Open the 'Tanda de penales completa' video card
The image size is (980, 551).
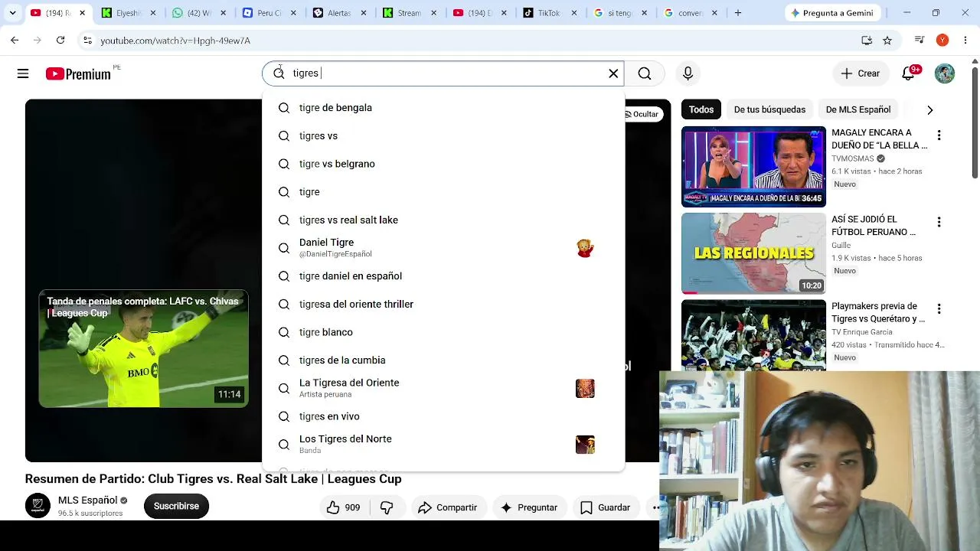tap(144, 349)
